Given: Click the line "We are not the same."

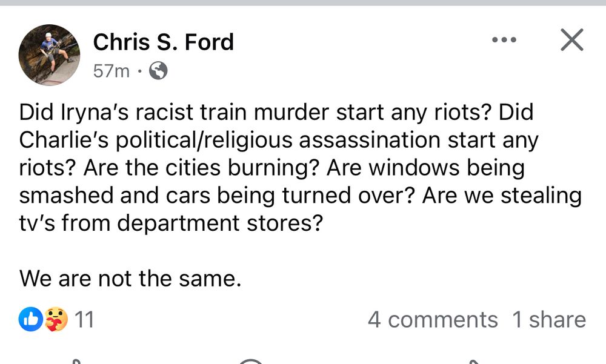Looking at the screenshot, I should pos(130,279).
